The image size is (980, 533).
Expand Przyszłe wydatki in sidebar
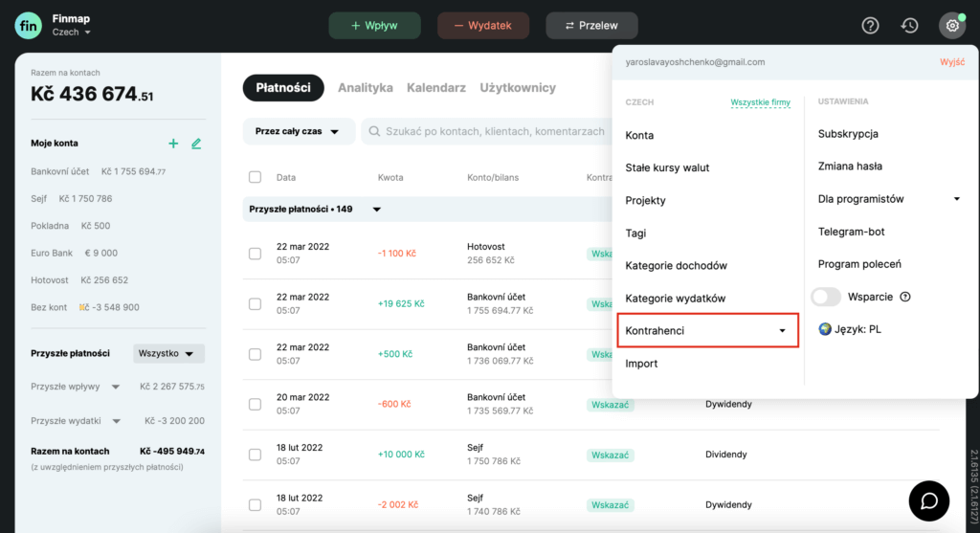click(x=116, y=421)
